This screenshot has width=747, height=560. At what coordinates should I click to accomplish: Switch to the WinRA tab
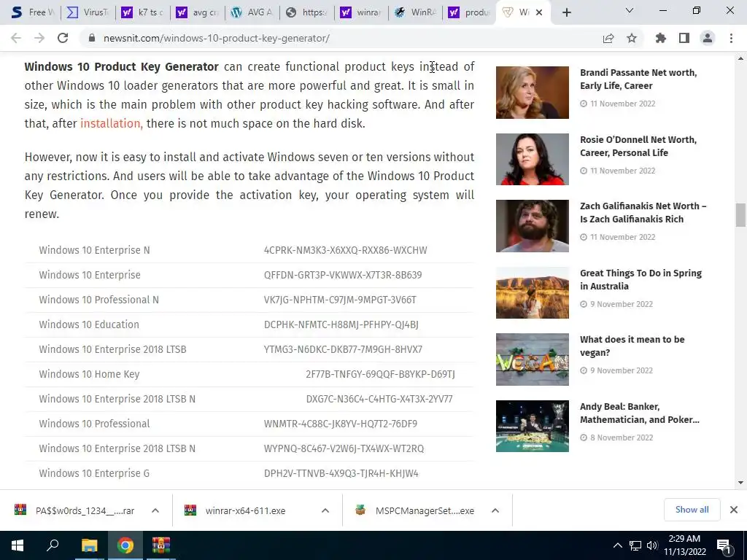point(416,12)
